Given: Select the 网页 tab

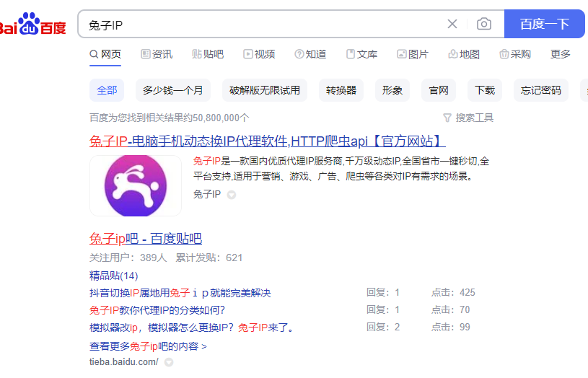Looking at the screenshot, I should (x=105, y=54).
